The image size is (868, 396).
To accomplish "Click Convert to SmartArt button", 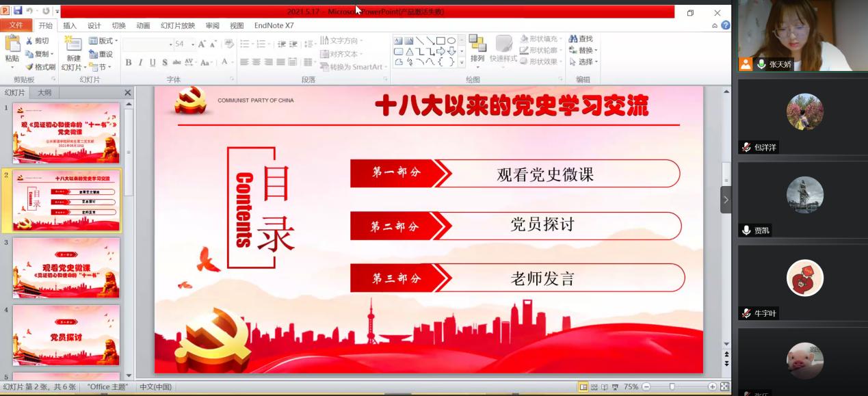I will [x=353, y=66].
